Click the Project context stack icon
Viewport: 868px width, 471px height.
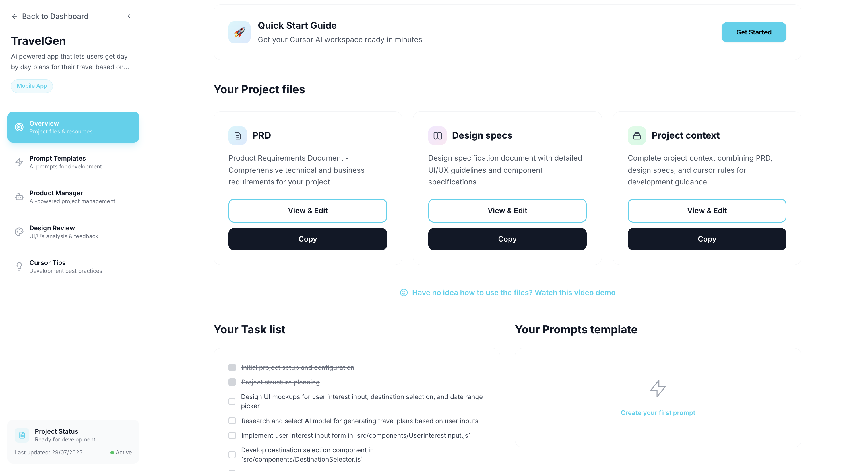click(637, 136)
